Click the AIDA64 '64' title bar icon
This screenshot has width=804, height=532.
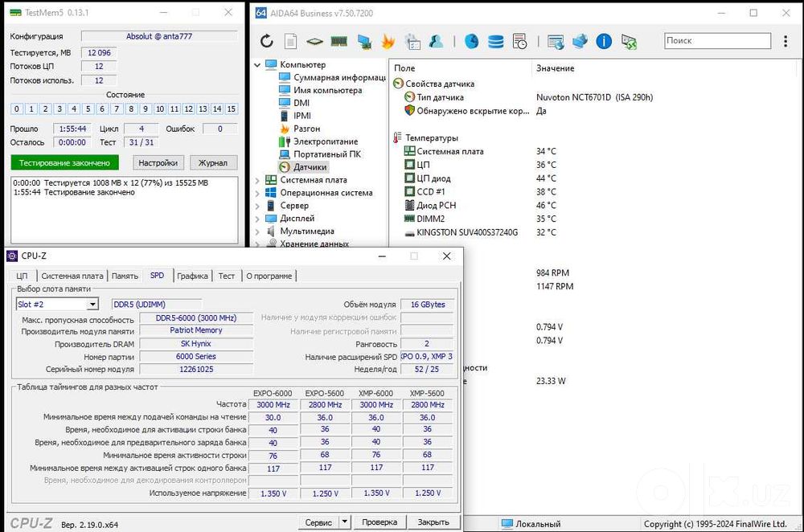pos(261,13)
